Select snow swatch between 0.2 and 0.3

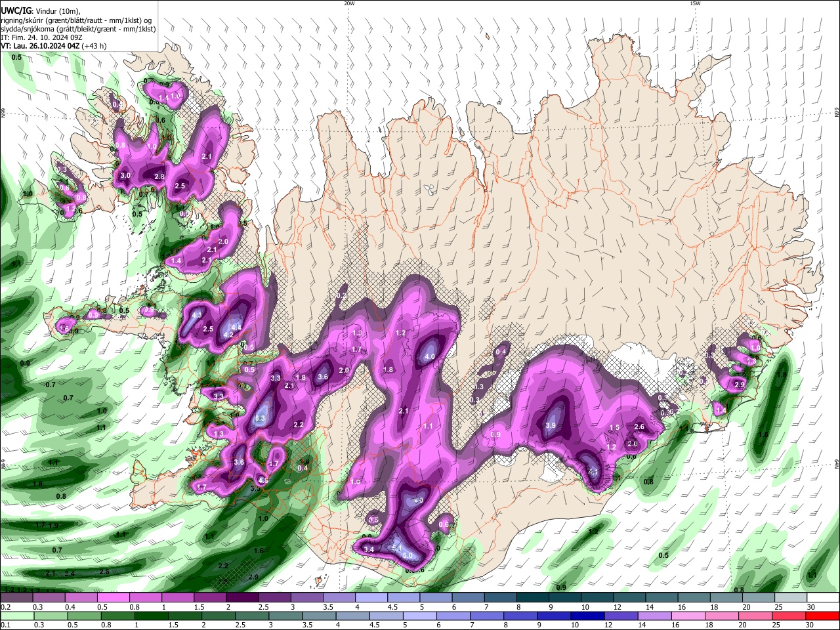[x=16, y=598]
